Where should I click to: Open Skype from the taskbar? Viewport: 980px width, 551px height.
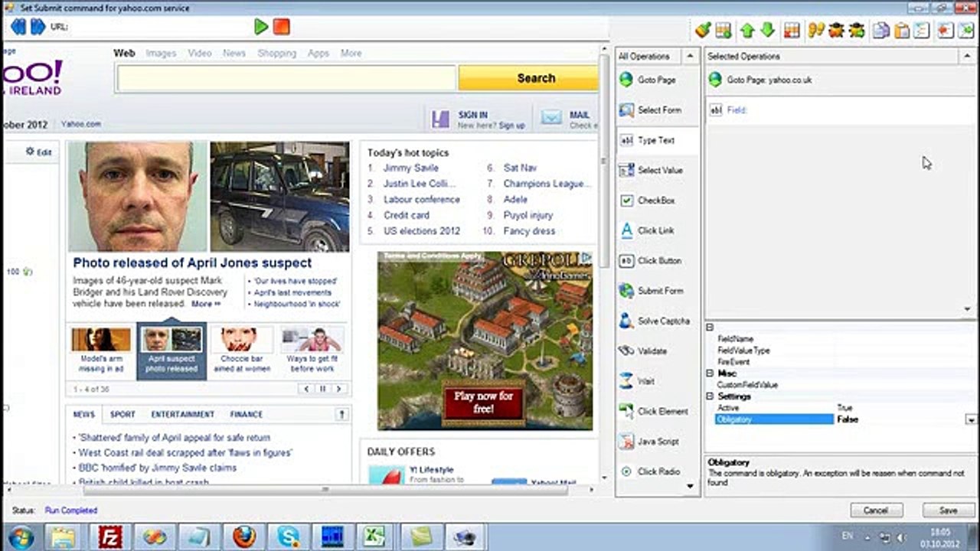tap(289, 537)
